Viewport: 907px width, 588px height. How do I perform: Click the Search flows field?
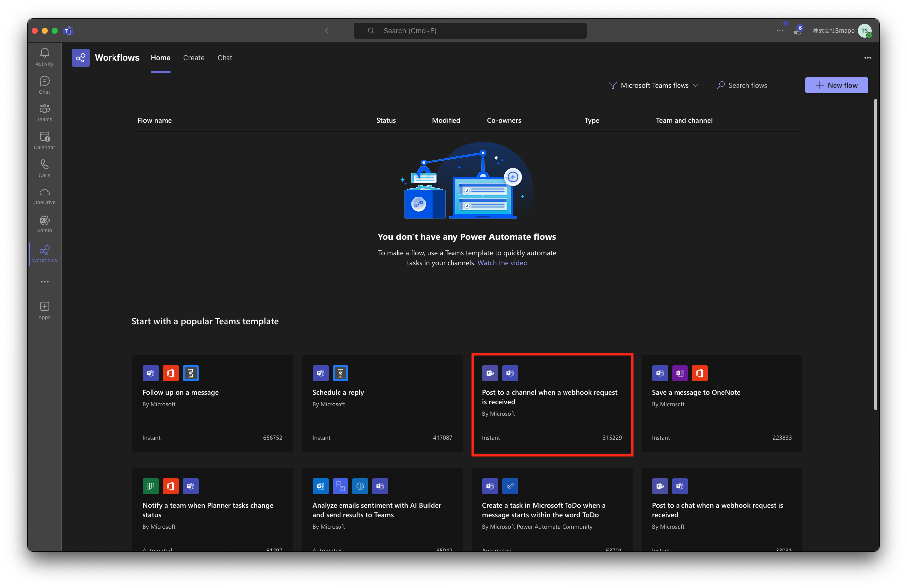pyautogui.click(x=748, y=85)
